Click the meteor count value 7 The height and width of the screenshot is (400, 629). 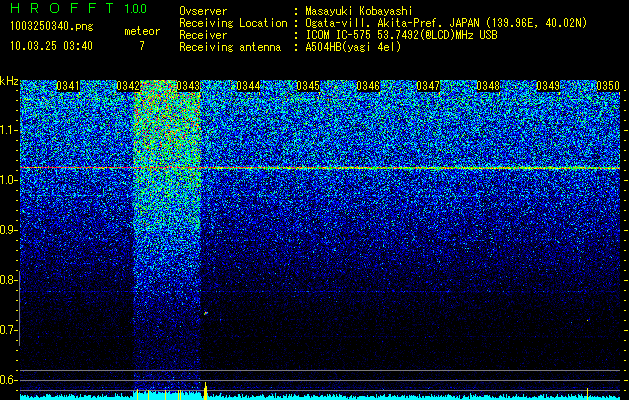(x=142, y=46)
